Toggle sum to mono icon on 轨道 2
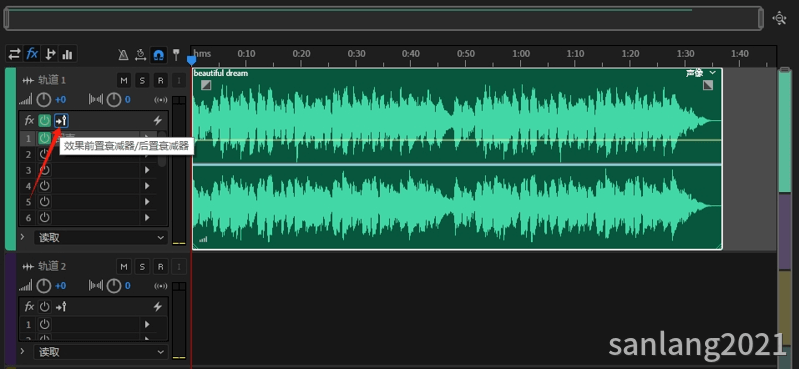The width and height of the screenshot is (799, 369). click(x=161, y=286)
